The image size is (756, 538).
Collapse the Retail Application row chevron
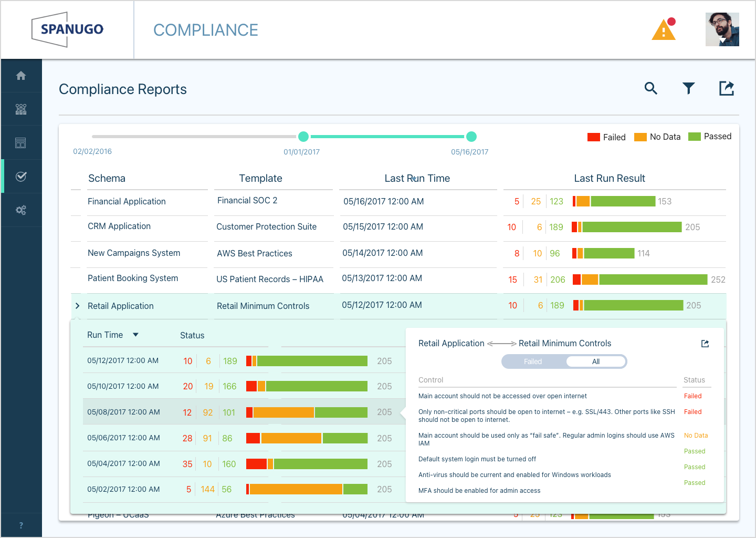(77, 306)
